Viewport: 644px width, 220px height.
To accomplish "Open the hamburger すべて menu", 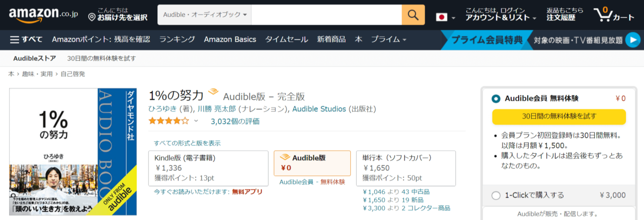I will (26, 40).
